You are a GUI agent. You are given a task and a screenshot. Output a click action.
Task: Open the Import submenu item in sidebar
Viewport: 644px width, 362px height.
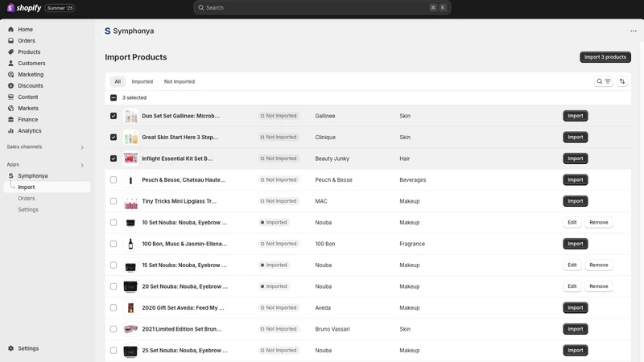click(x=47, y=187)
